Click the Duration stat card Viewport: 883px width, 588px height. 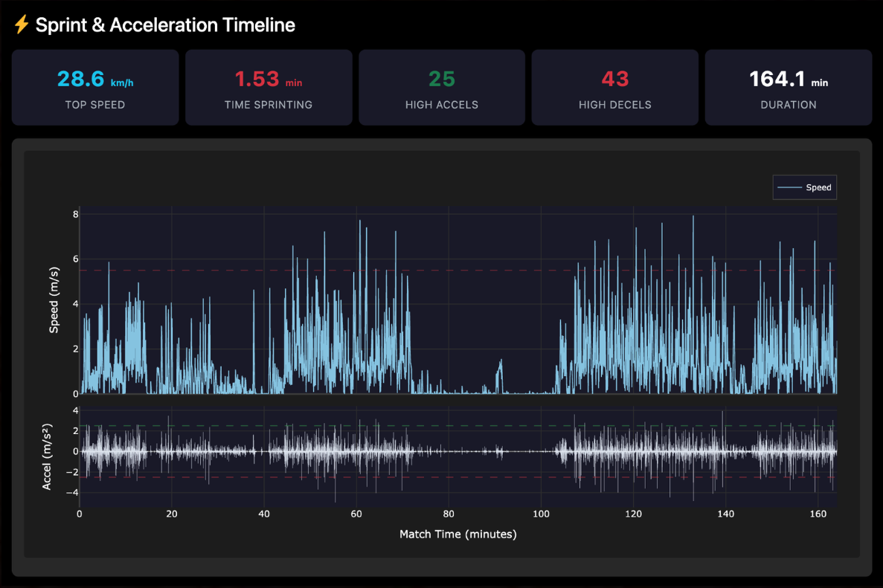(x=788, y=88)
